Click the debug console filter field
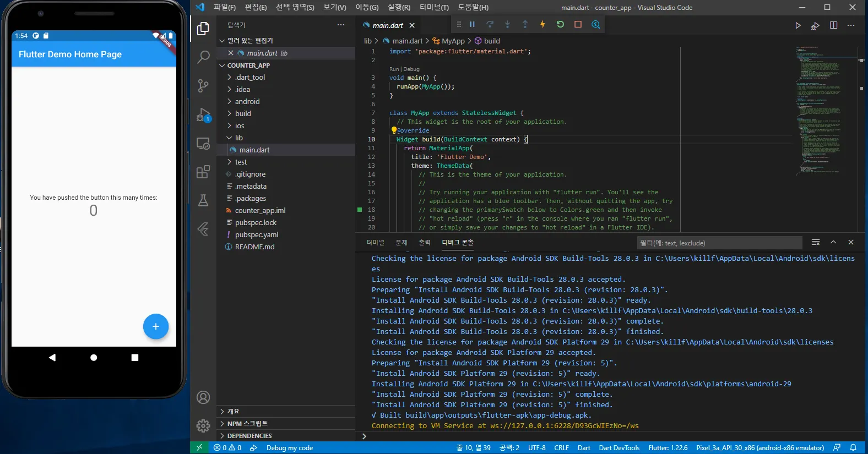 pyautogui.click(x=719, y=243)
